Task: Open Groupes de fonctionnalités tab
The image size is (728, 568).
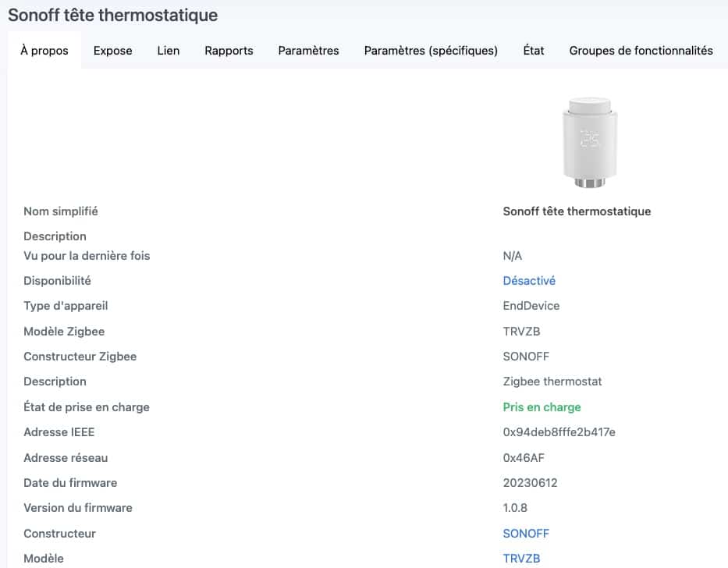Action: [x=641, y=51]
